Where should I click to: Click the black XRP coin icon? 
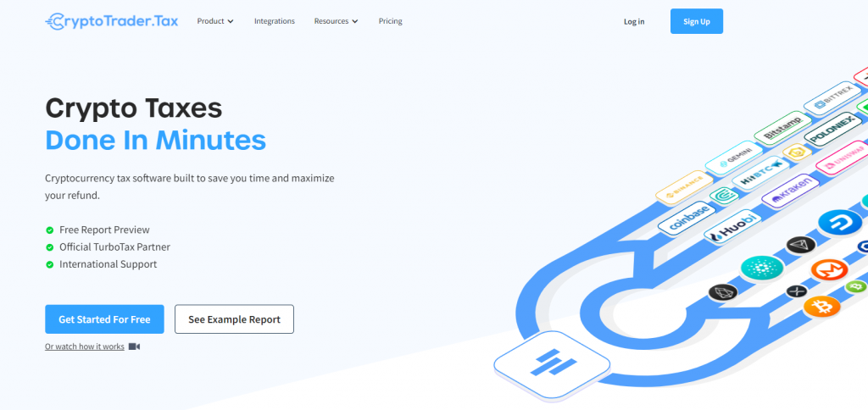tap(797, 291)
